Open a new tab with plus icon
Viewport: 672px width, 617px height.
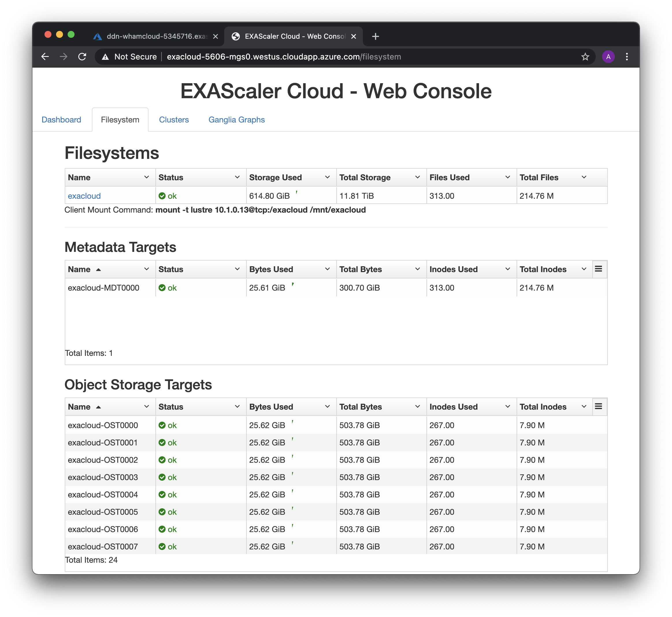coord(375,36)
